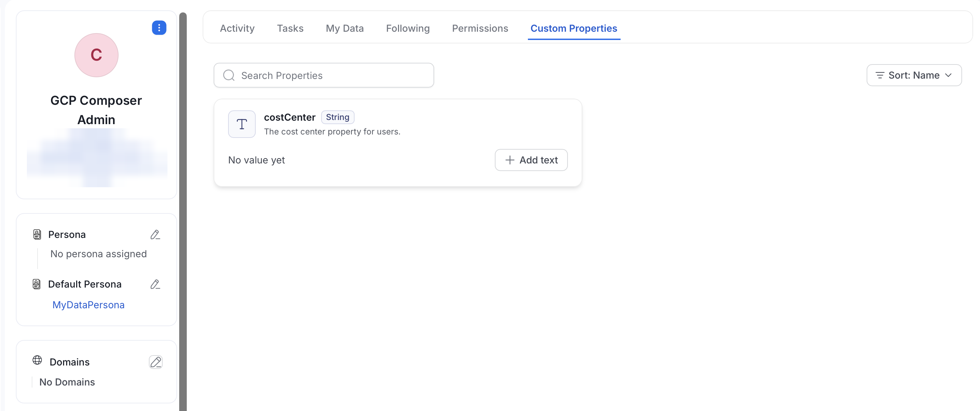The width and height of the screenshot is (980, 411).
Task: Switch to the Tasks tab
Action: click(x=290, y=28)
